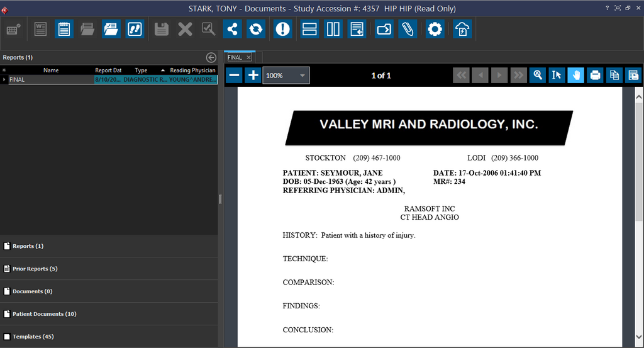Click the paperclip attachment icon
The height and width of the screenshot is (348, 644).
pyautogui.click(x=407, y=29)
